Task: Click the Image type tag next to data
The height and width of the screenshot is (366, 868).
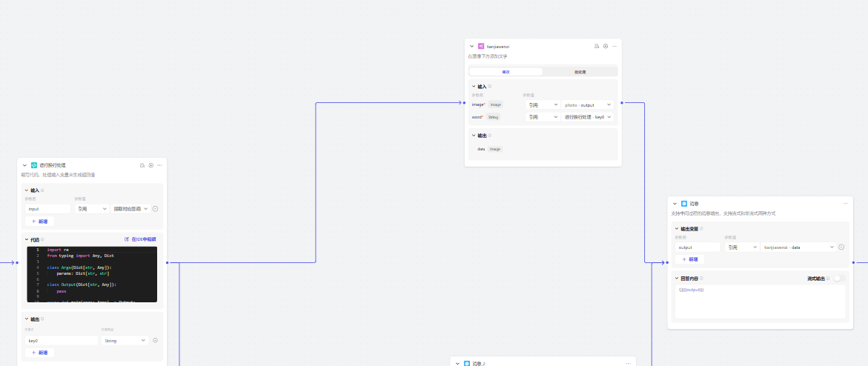Action: point(495,149)
